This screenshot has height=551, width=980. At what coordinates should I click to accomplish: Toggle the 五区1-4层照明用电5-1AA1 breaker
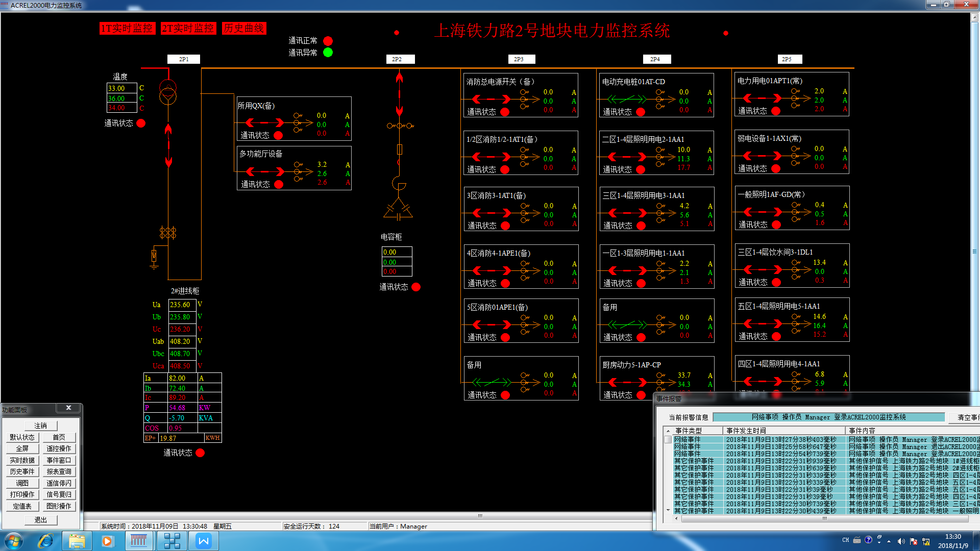pos(763,323)
